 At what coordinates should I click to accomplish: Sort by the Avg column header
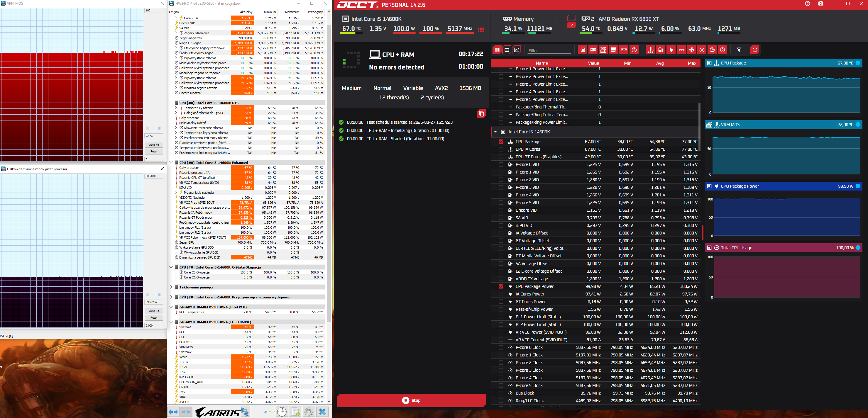659,63
